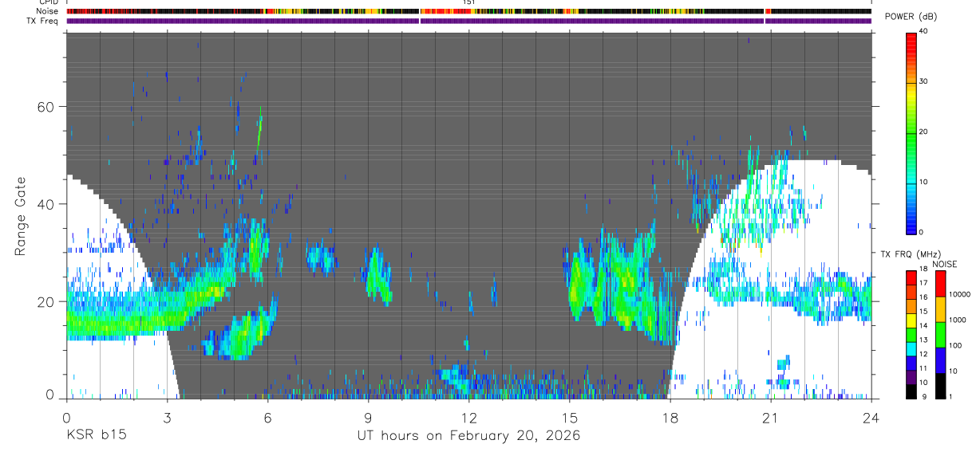The width and height of the screenshot is (980, 452).
Task: Click the 3 hour tick label
Action: point(167,417)
